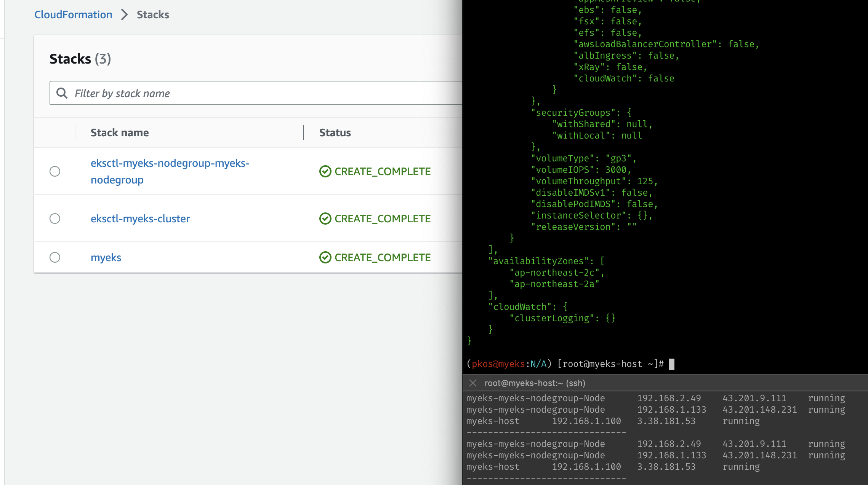Sort by Stack name column header
The image size is (868, 485).
pos(120,132)
